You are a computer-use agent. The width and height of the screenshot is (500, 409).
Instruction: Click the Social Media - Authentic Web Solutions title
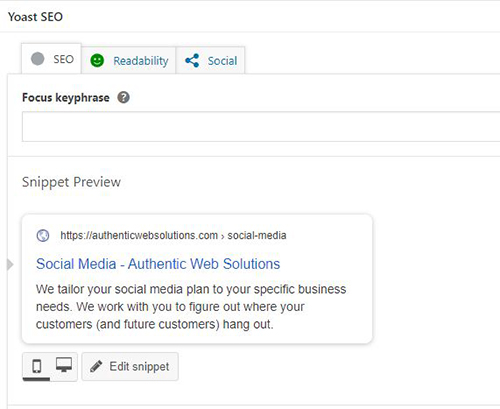click(x=158, y=264)
